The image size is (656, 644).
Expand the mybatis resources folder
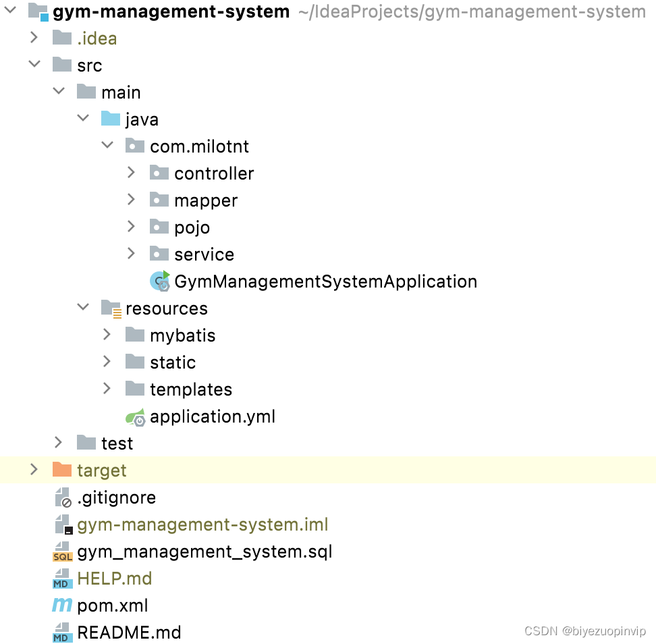(x=107, y=335)
